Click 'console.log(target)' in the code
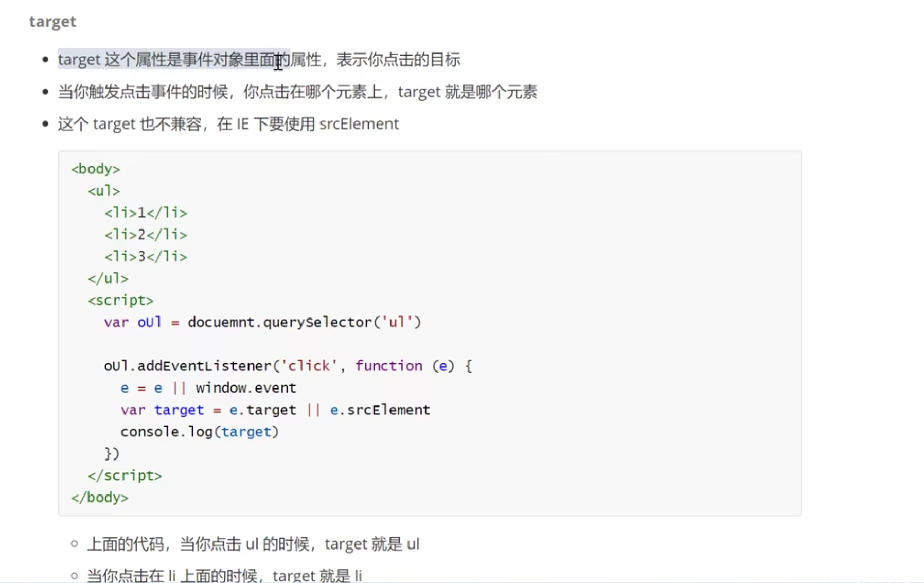Viewport: 924px width, 583px height. (200, 432)
